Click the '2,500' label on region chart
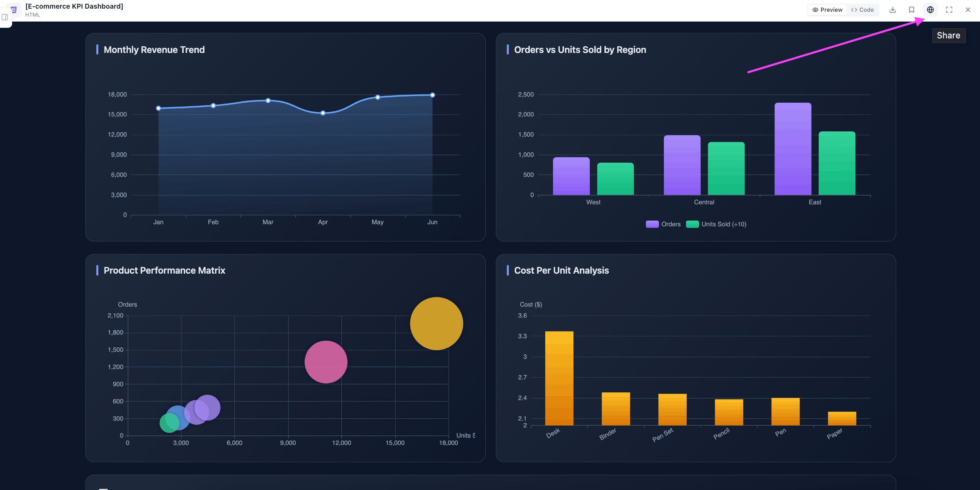The image size is (980, 490). (526, 94)
